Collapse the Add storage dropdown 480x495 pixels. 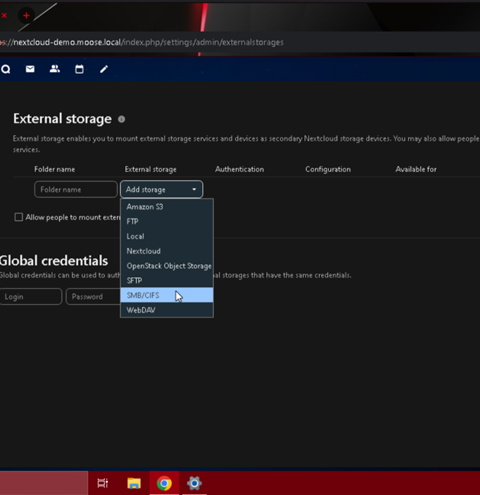(x=161, y=189)
